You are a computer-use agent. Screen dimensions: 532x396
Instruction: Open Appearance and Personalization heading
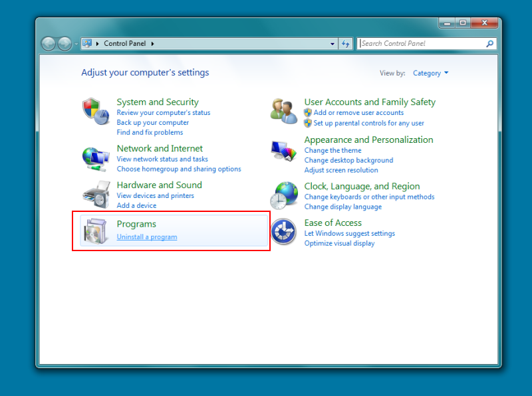point(369,140)
